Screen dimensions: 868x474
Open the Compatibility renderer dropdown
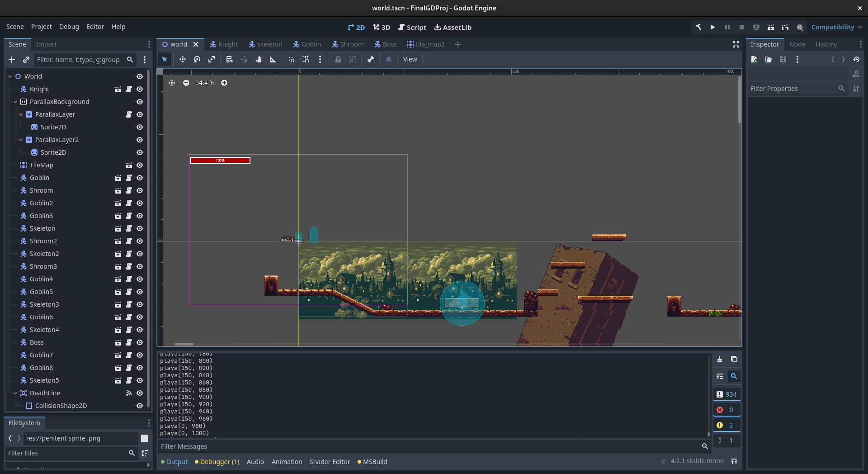coord(835,27)
